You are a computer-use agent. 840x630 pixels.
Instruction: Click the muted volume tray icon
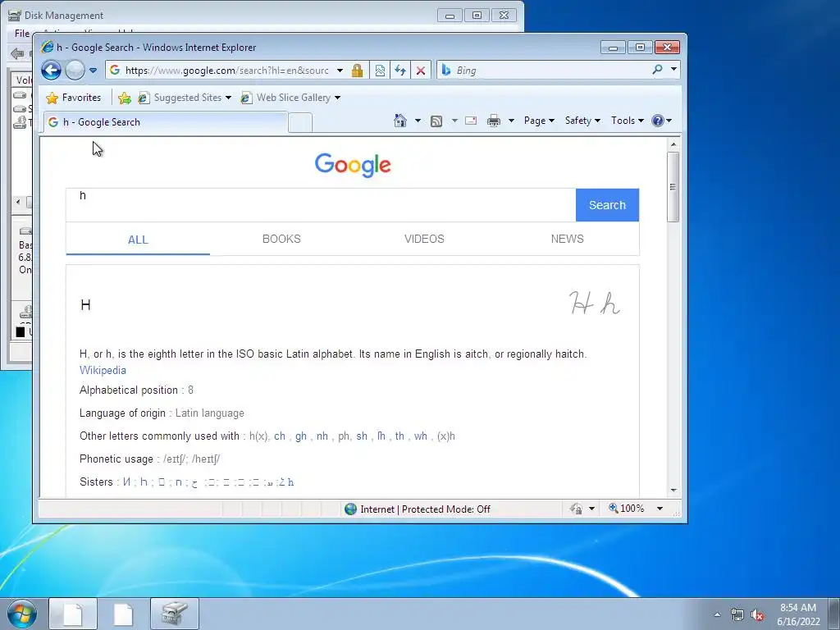757,614
